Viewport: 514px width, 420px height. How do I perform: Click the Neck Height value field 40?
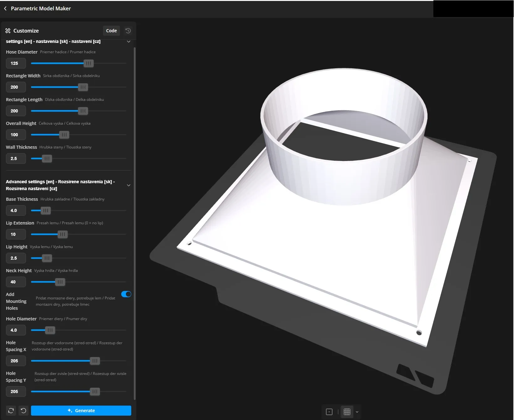coord(16,282)
